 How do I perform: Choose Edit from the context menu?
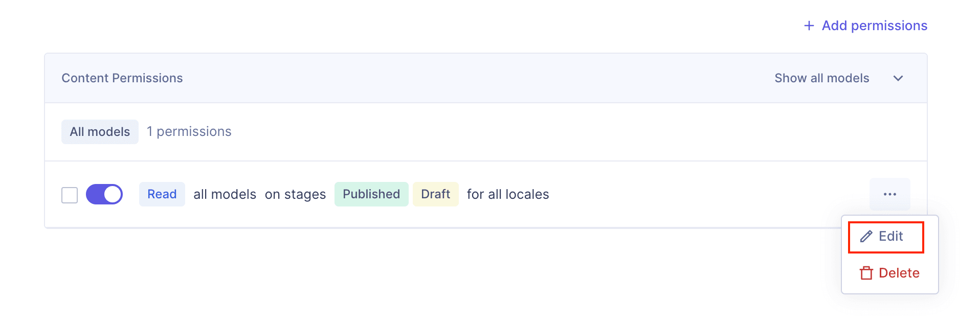890,237
